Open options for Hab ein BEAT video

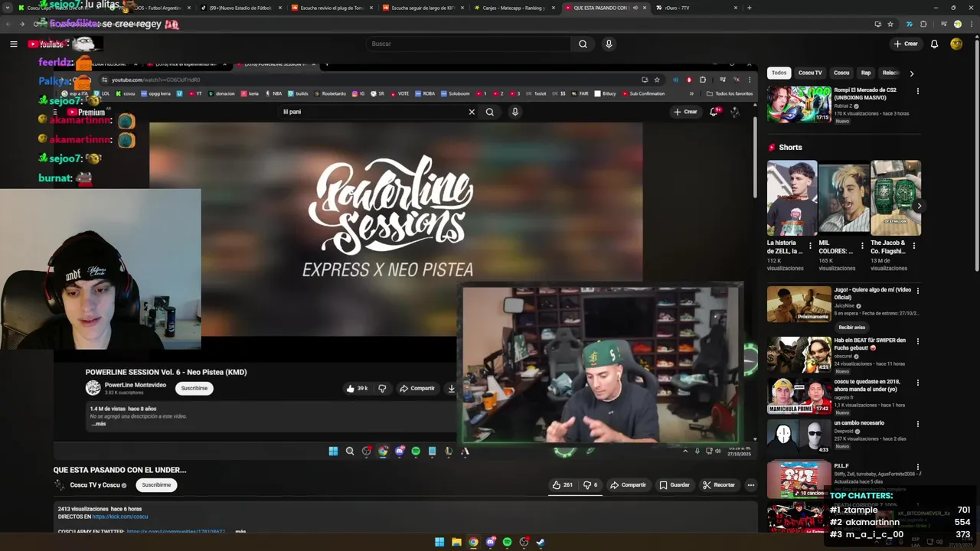[x=917, y=341]
